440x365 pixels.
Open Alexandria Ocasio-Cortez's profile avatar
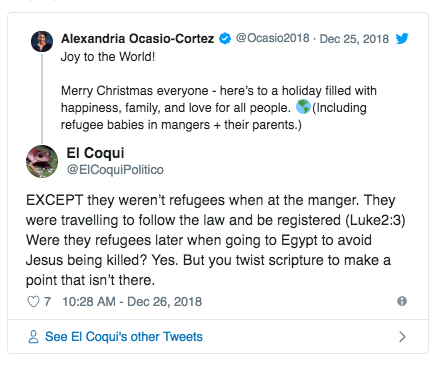click(42, 42)
